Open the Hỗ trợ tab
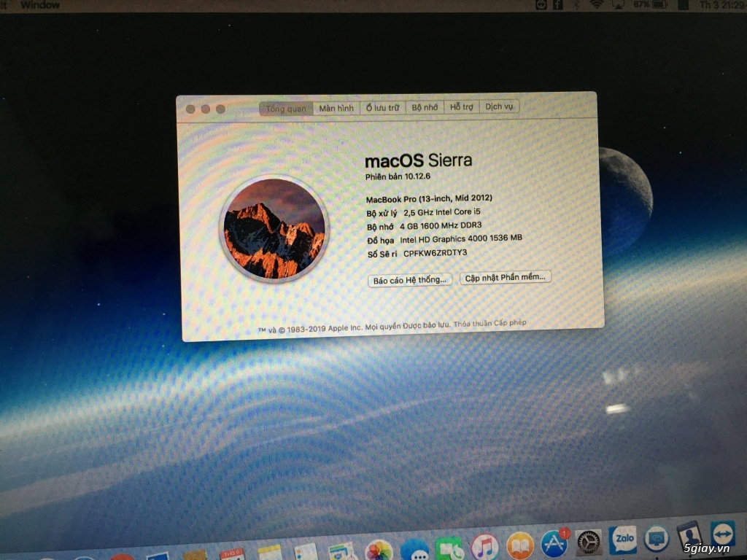 coord(461,106)
